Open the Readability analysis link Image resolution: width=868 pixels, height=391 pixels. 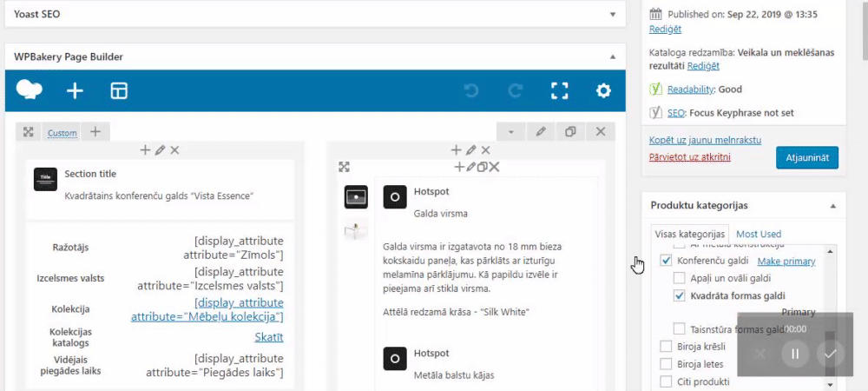coord(691,89)
